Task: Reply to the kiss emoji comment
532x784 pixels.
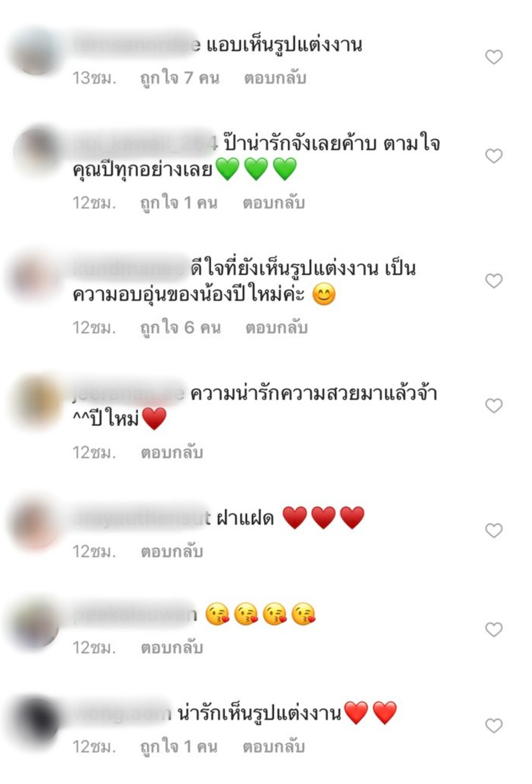Action: 172,648
